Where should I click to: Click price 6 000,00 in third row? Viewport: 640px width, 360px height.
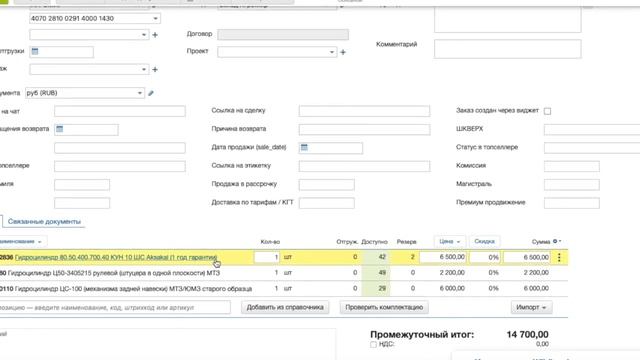452,289
